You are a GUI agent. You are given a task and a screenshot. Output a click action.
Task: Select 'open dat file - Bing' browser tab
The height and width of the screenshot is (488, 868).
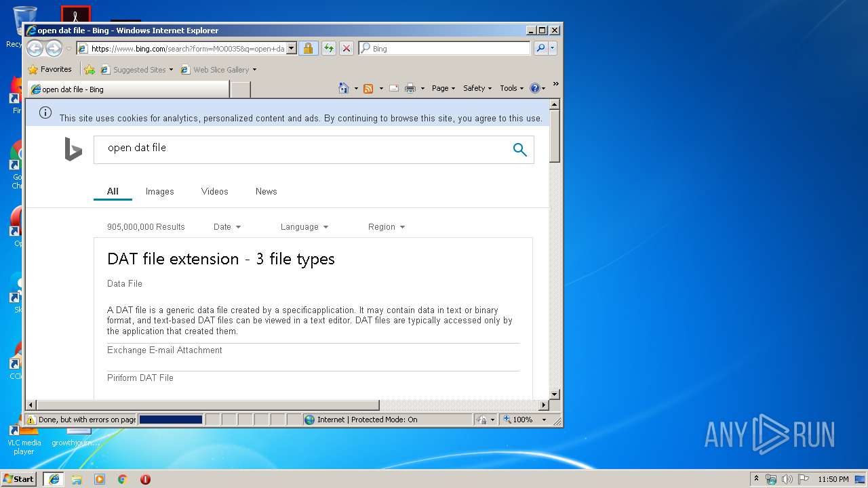tap(128, 89)
